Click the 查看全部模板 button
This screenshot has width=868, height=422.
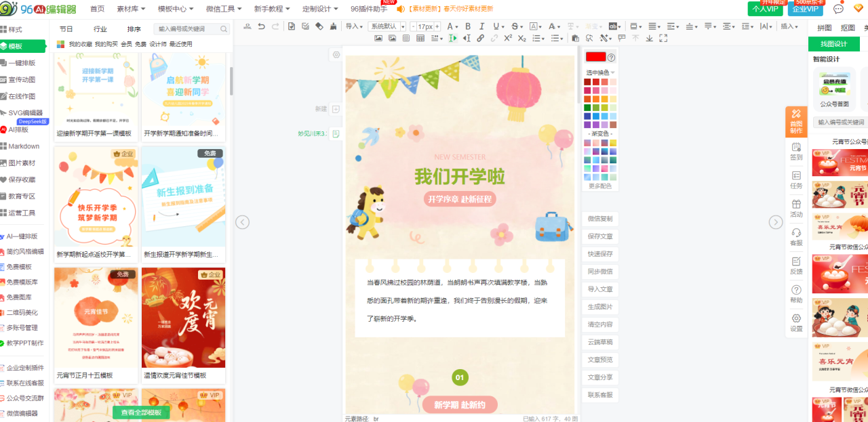(141, 413)
